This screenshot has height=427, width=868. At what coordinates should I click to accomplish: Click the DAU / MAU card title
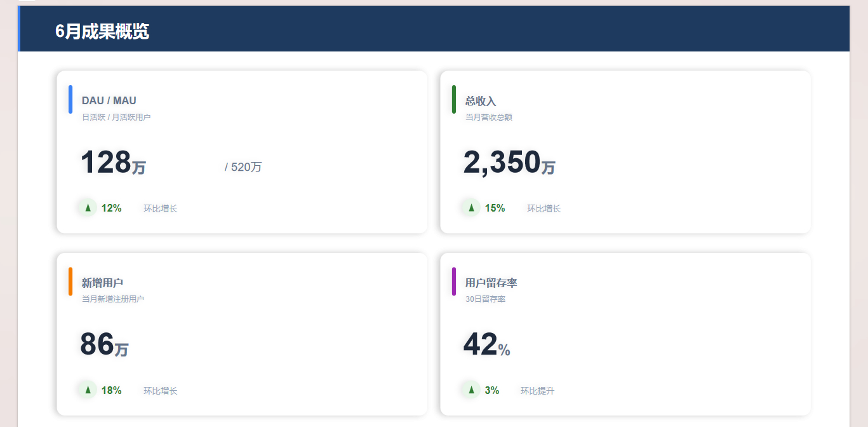(x=109, y=100)
